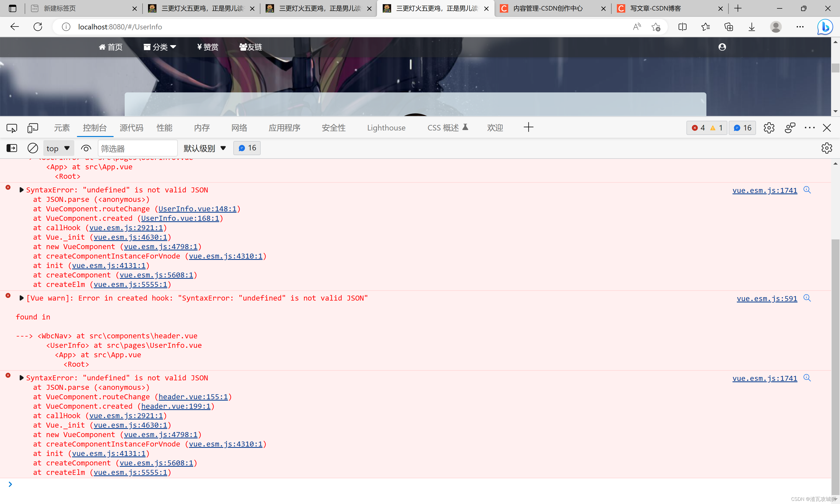This screenshot has width=840, height=504.
Task: Open 默认级别 log level dropdown
Action: [205, 148]
